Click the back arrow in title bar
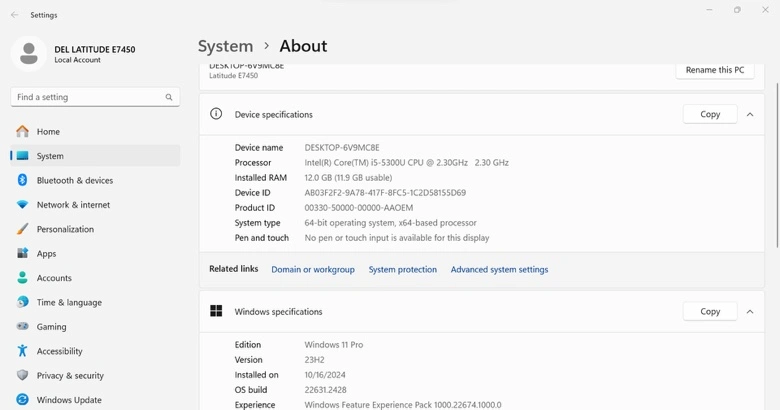 click(14, 15)
